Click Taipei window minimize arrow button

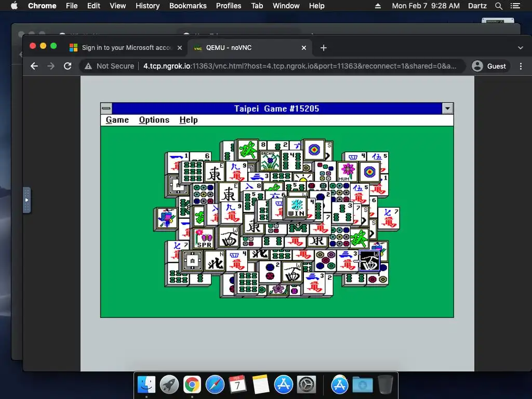pos(447,109)
